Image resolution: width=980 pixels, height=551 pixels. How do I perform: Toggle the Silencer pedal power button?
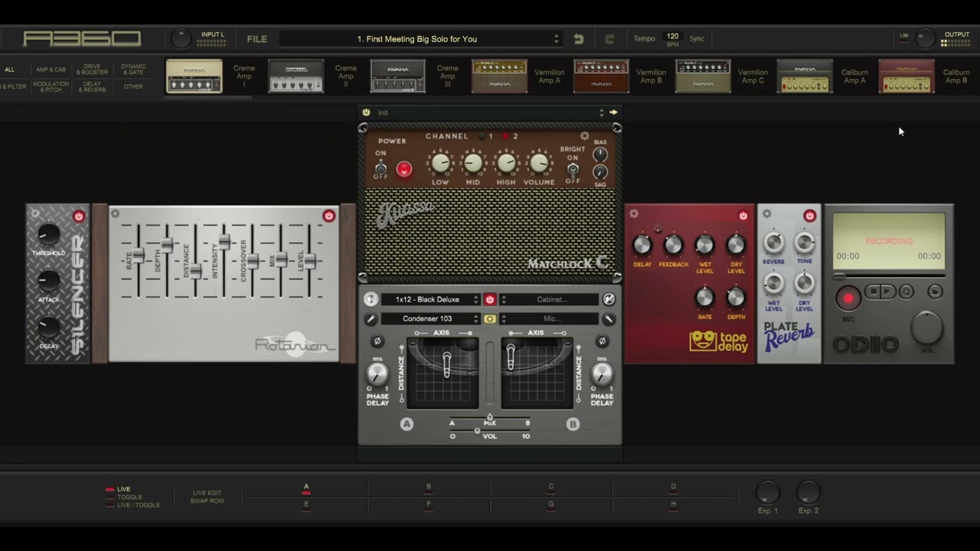(x=78, y=217)
